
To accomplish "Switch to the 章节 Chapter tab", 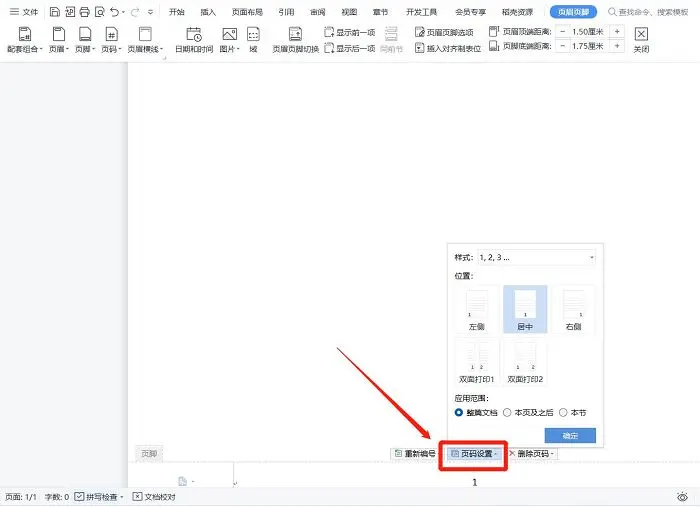I will click(x=380, y=12).
